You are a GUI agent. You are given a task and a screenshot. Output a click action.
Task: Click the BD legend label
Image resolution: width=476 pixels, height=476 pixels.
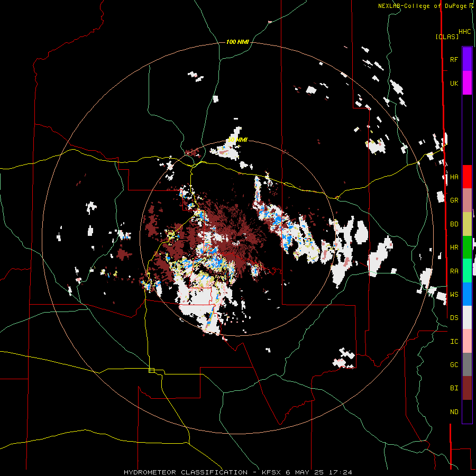(454, 224)
